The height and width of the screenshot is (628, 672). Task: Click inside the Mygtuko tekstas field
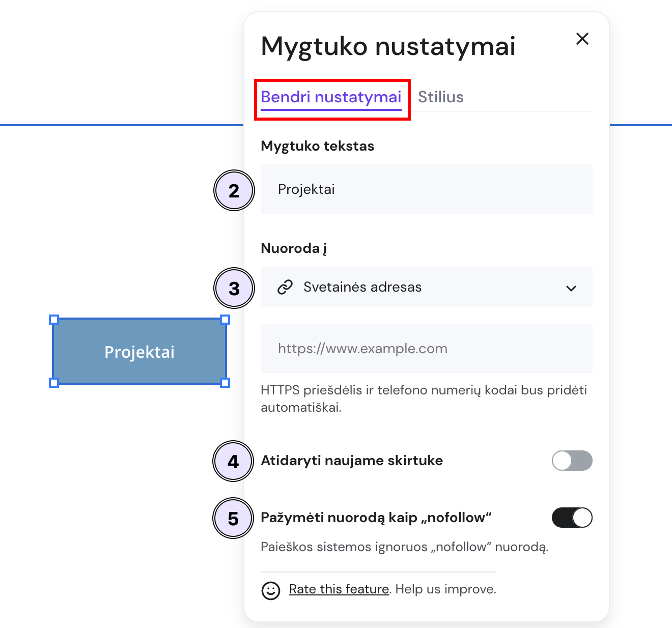426,189
